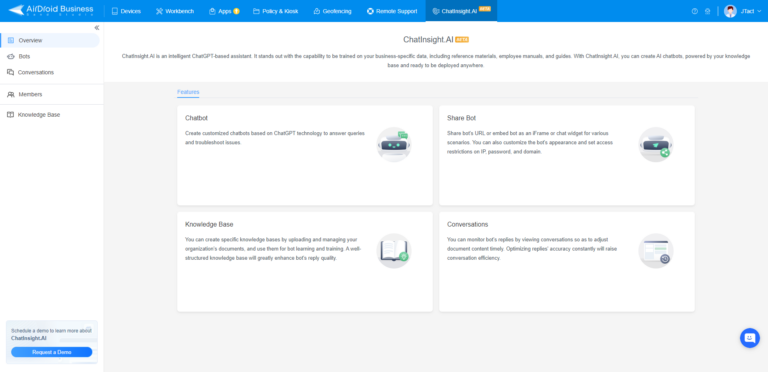Viewport: 768px width, 372px height.
Task: Open help via the question mark icon
Action: coord(695,11)
